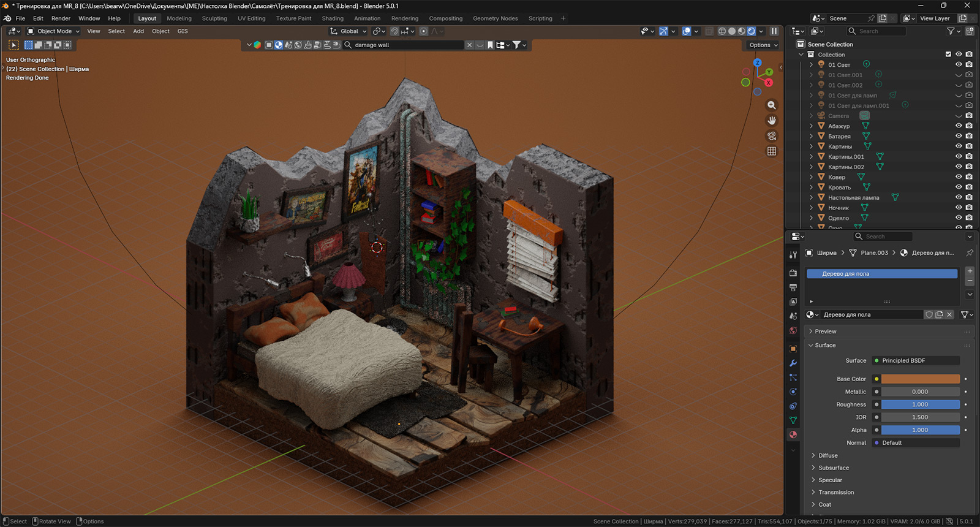
Task: Open the Modifiers wrench properties tab
Action: [793, 363]
